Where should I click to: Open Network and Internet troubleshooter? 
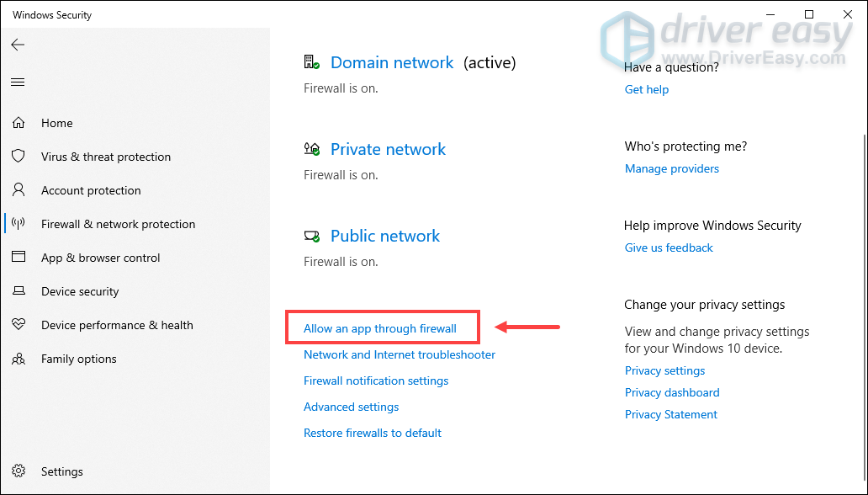(x=400, y=354)
